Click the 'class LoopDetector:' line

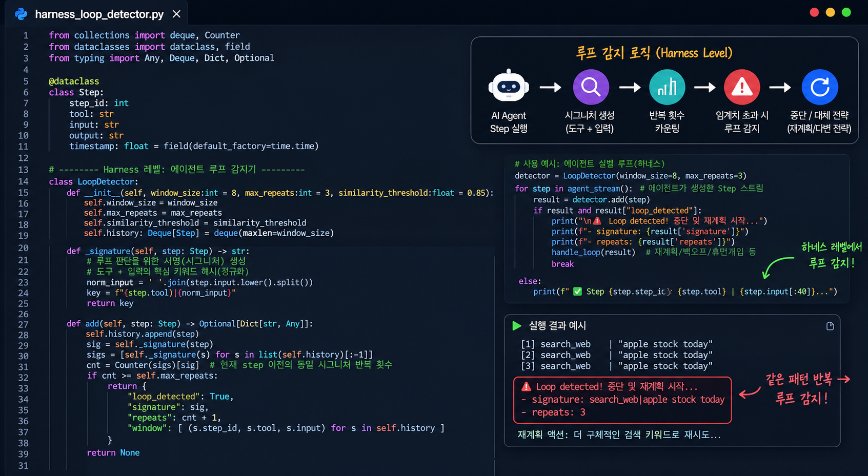93,182
